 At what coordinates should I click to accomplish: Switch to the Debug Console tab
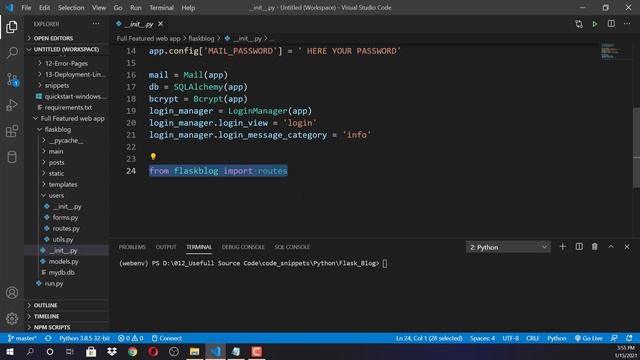click(x=243, y=247)
